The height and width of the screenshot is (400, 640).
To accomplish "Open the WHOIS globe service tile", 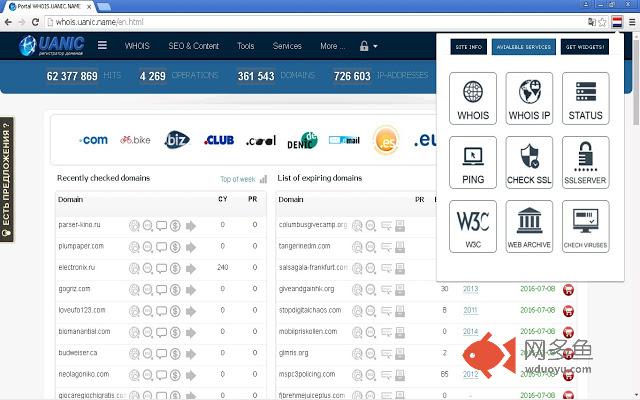I will pyautogui.click(x=473, y=98).
